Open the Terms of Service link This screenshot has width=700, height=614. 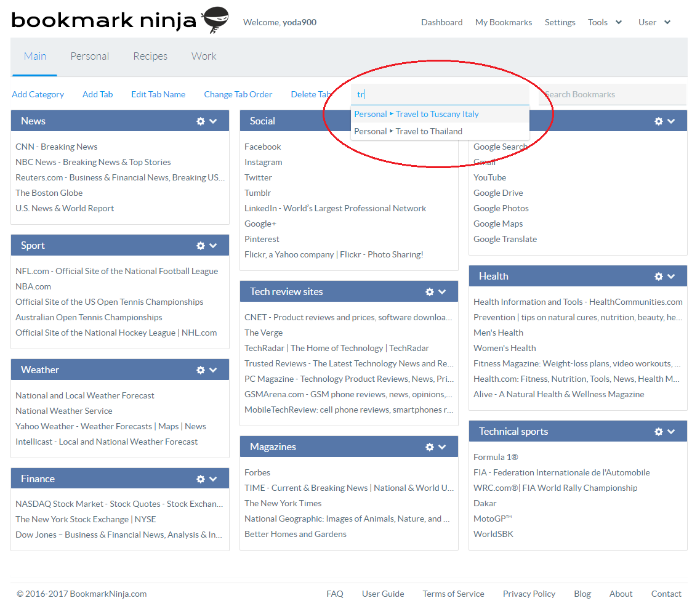(x=453, y=594)
